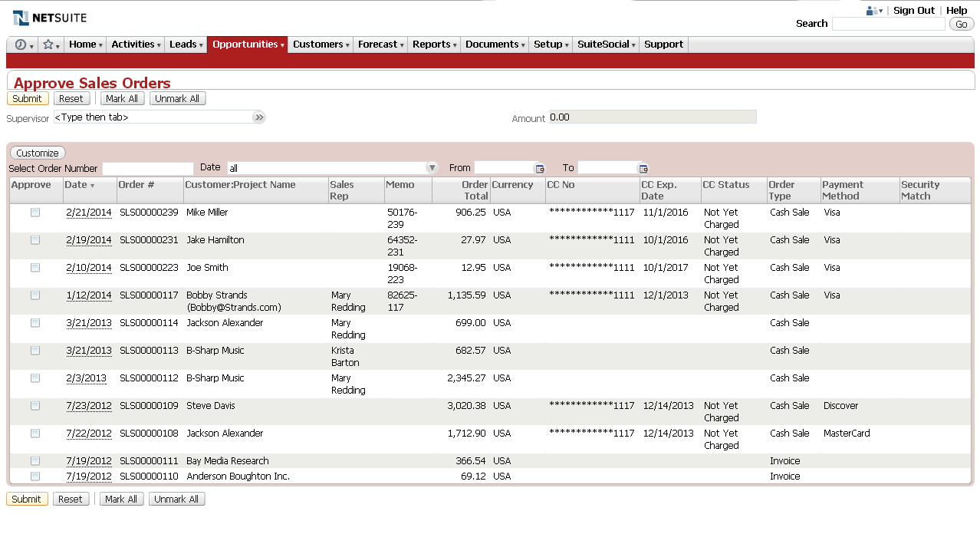Click the NetSuite logo
This screenshot has width=980, height=554.
pyautogui.click(x=50, y=18)
